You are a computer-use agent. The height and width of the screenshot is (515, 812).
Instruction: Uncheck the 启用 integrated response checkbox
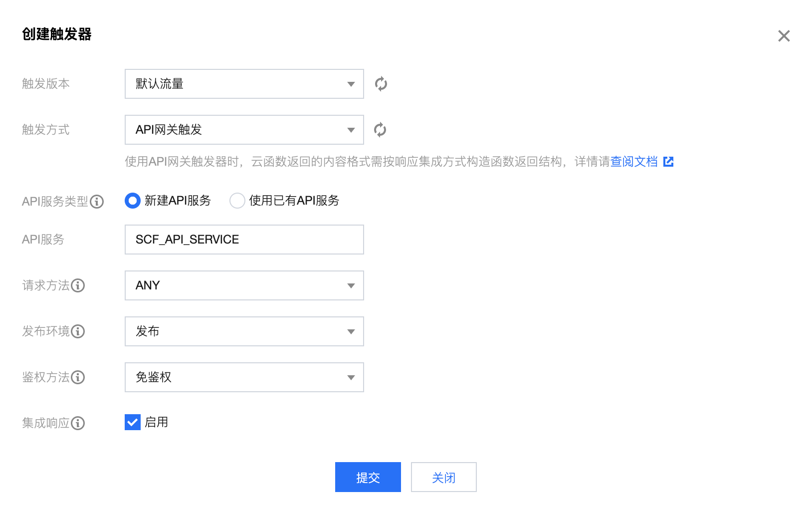pos(133,422)
